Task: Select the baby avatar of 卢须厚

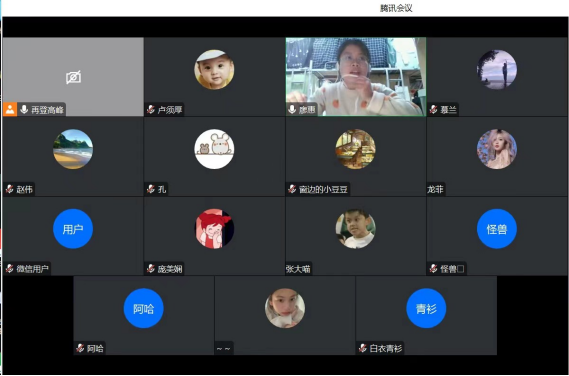Action: [214, 70]
